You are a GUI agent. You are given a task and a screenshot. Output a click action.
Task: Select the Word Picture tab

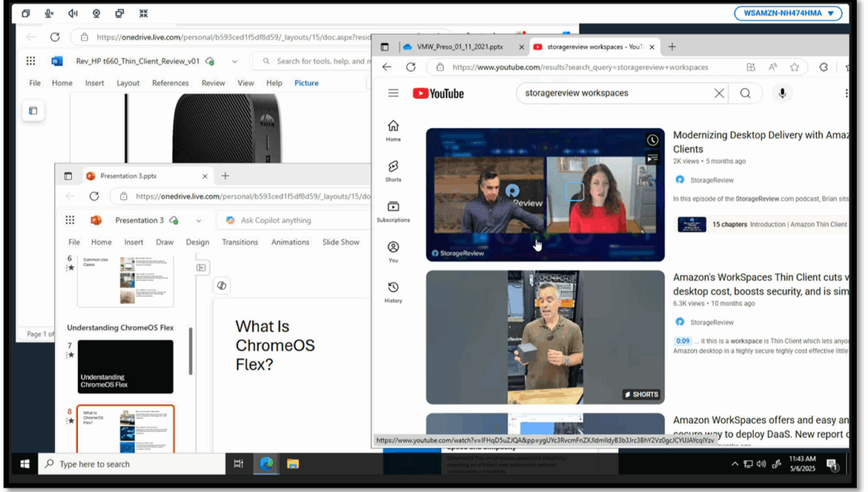[306, 83]
